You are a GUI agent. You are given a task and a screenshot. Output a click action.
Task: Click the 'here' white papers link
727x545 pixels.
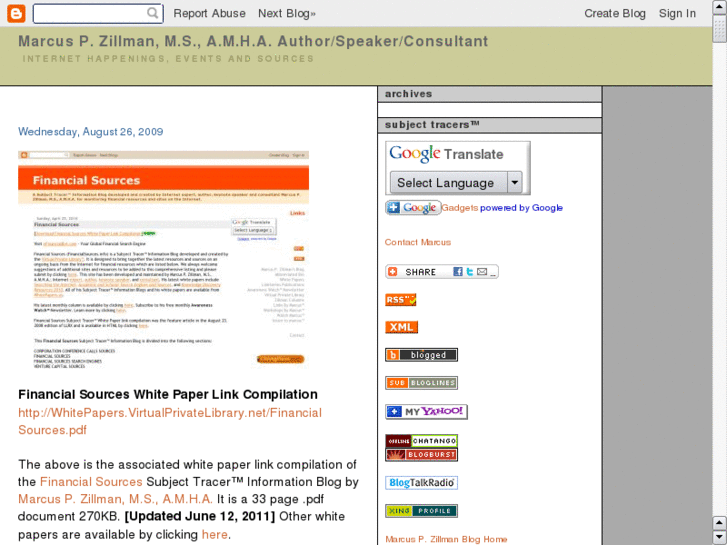tap(214, 534)
